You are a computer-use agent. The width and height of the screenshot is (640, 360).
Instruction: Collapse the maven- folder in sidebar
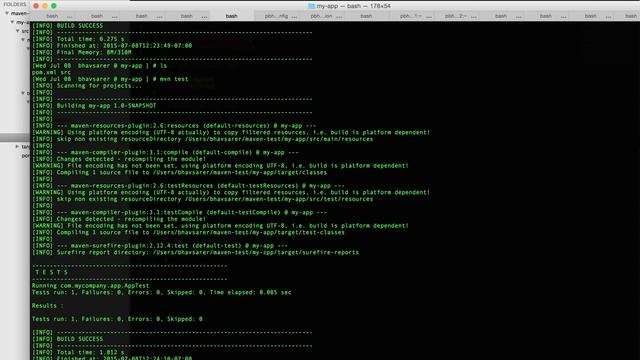tap(7, 13)
